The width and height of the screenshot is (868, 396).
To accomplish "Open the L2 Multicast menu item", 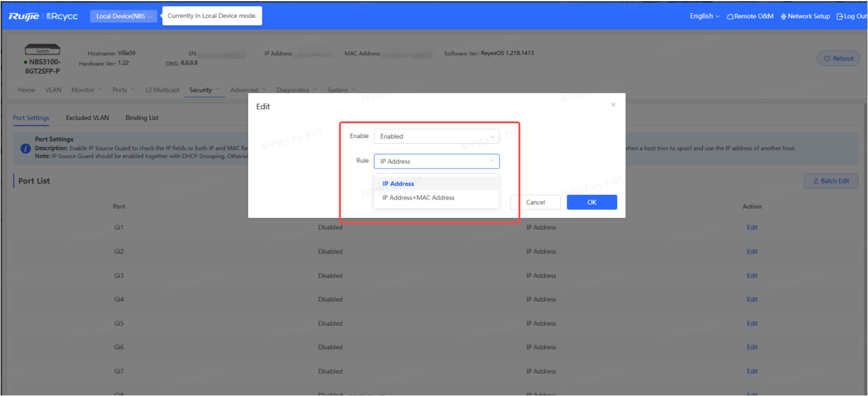I will 162,90.
